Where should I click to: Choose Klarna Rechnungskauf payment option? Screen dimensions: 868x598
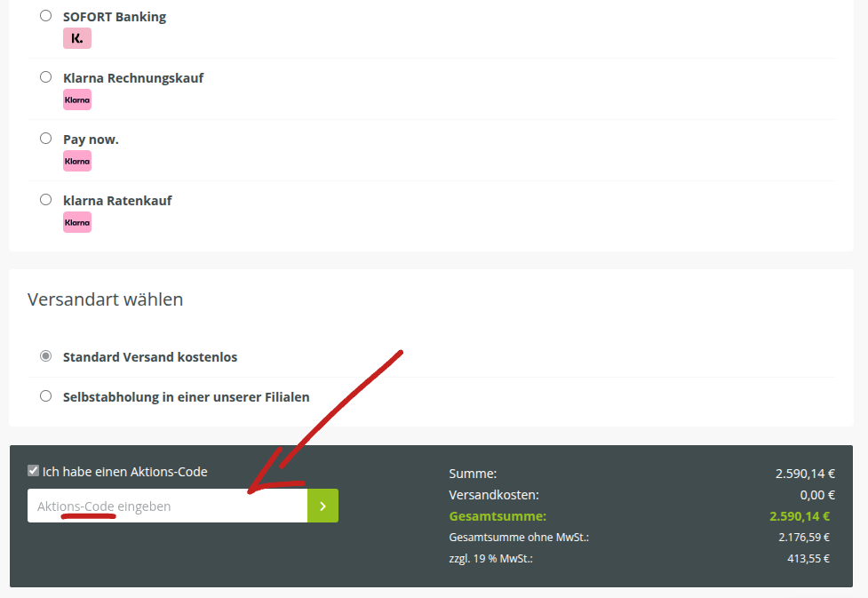click(45, 76)
